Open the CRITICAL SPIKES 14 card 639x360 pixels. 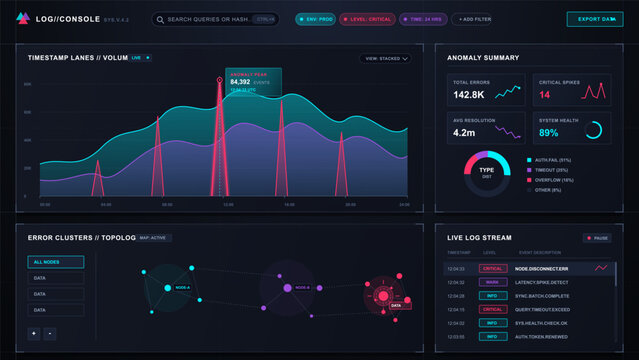coord(572,90)
